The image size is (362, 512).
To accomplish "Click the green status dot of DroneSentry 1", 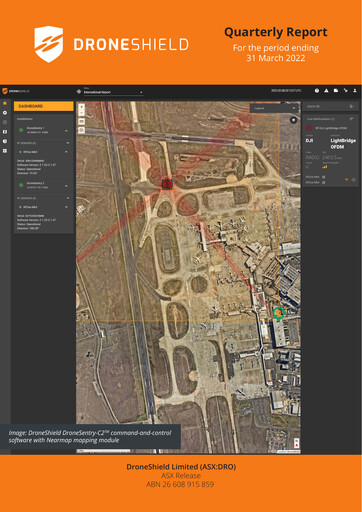I will coord(21,130).
